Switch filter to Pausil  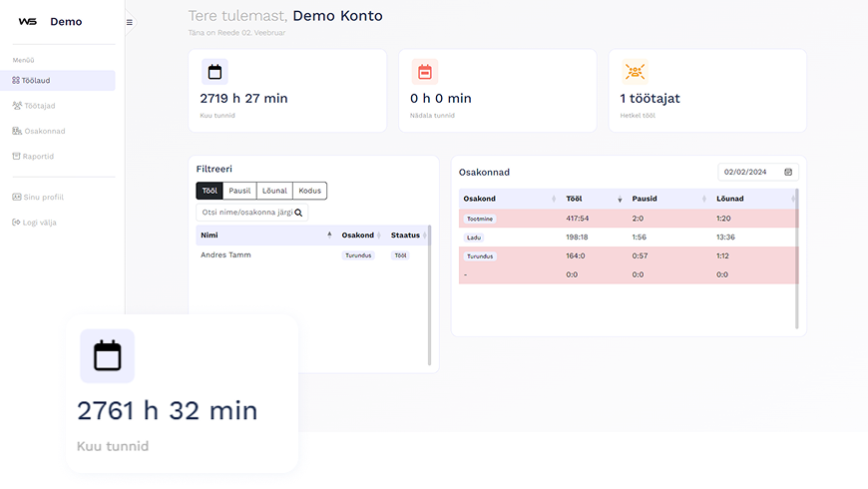pyautogui.click(x=239, y=191)
